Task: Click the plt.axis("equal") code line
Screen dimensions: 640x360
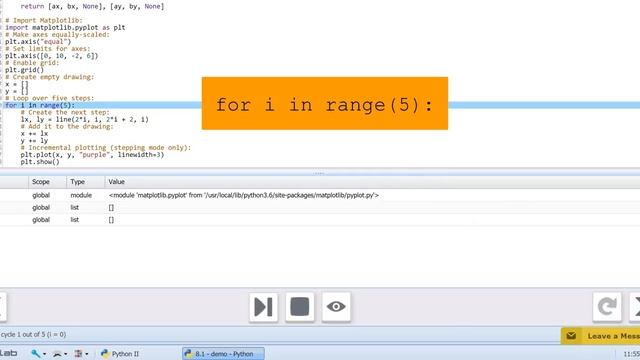Action: (38, 42)
